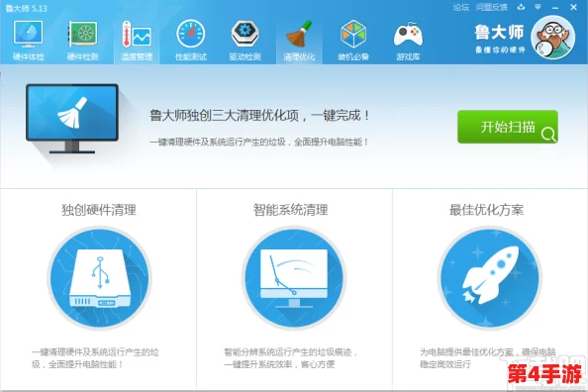Open the title bar dropdown menu arrow
Image resolution: width=588 pixels, height=392 pixels.
pos(538,7)
